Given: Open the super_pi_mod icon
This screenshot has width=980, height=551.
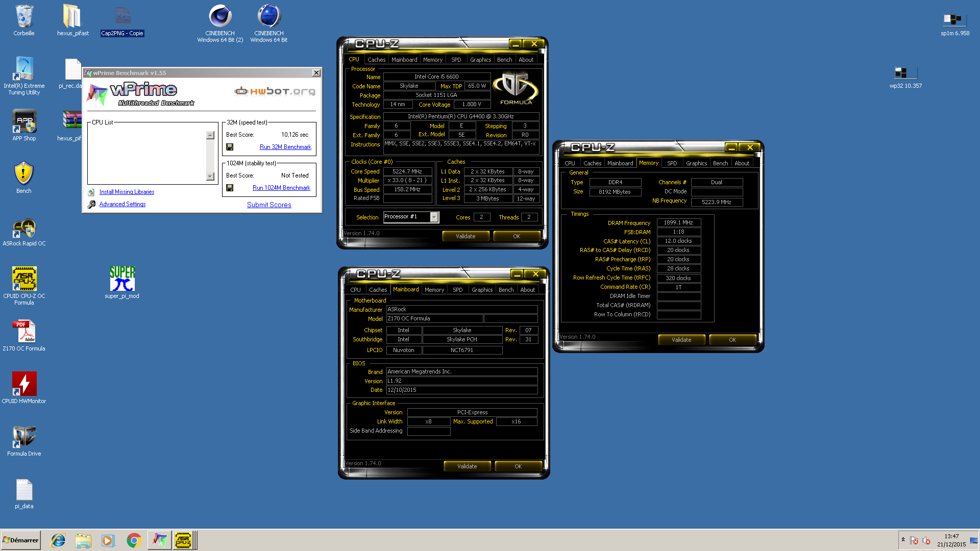Looking at the screenshot, I should 122,282.
